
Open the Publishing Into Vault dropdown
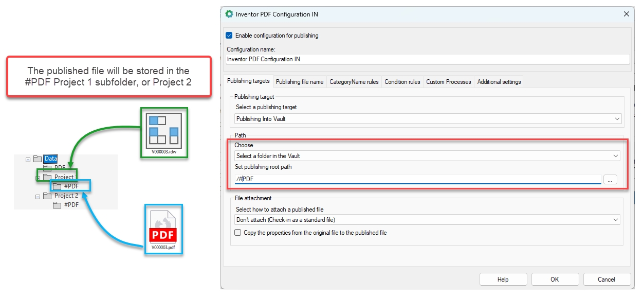pos(428,119)
